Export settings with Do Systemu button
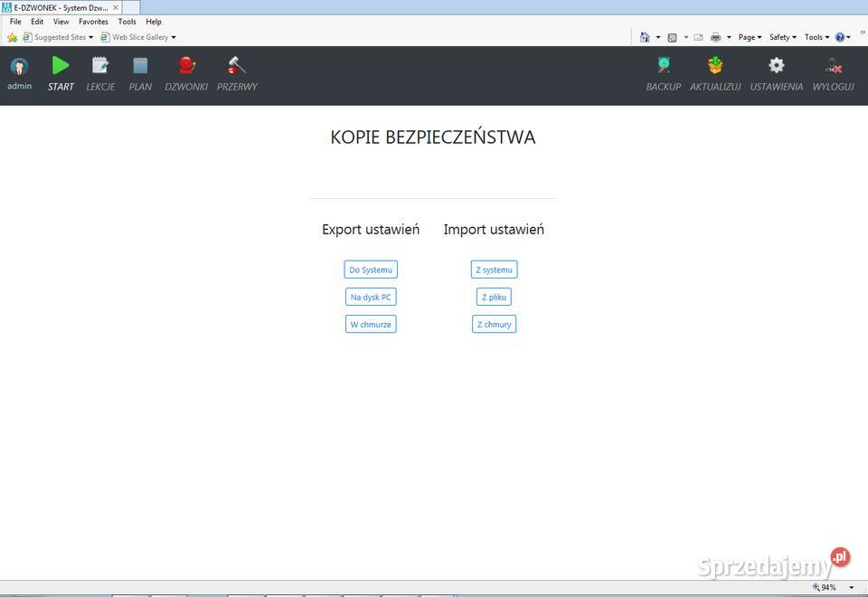The width and height of the screenshot is (868, 597). point(371,270)
